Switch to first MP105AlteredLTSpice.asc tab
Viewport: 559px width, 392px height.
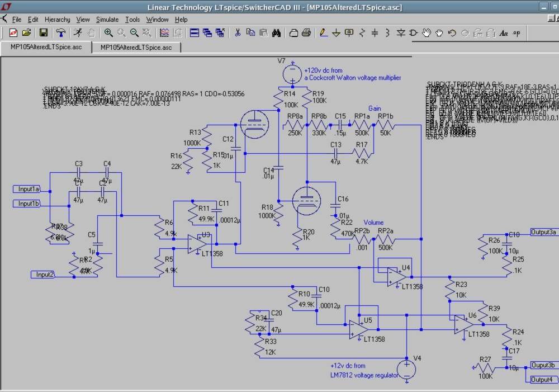click(46, 47)
